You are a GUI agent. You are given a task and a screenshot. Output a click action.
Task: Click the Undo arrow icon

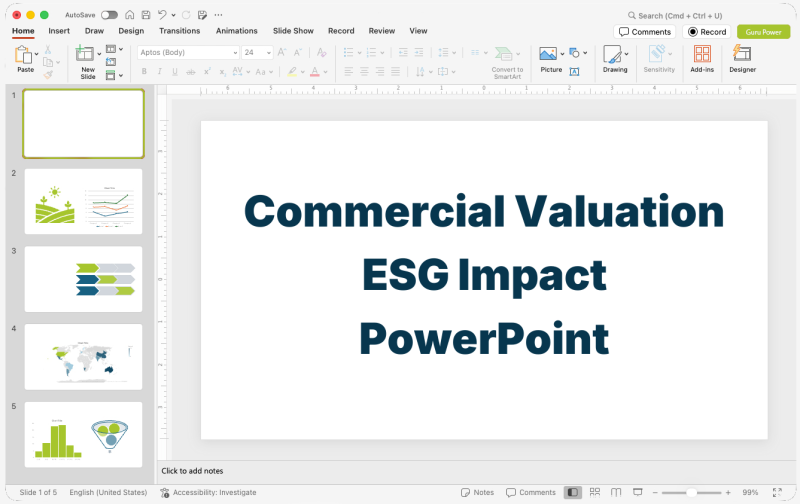pyautogui.click(x=162, y=15)
